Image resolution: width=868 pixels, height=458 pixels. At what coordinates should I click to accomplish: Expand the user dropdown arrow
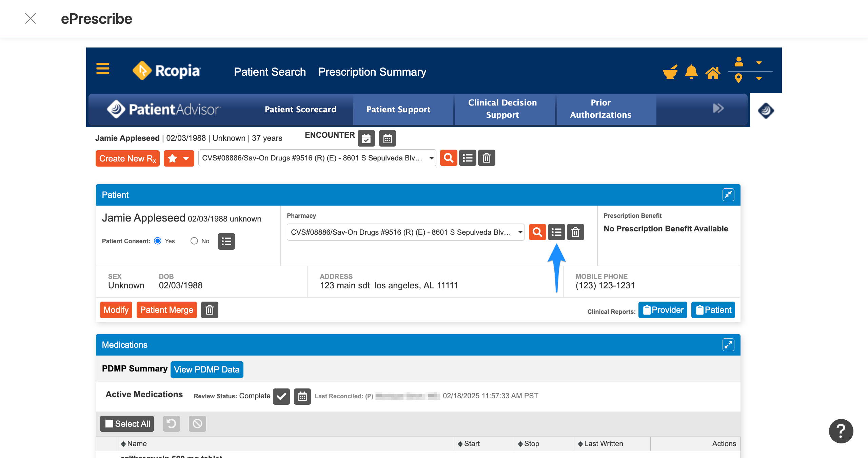pos(759,63)
